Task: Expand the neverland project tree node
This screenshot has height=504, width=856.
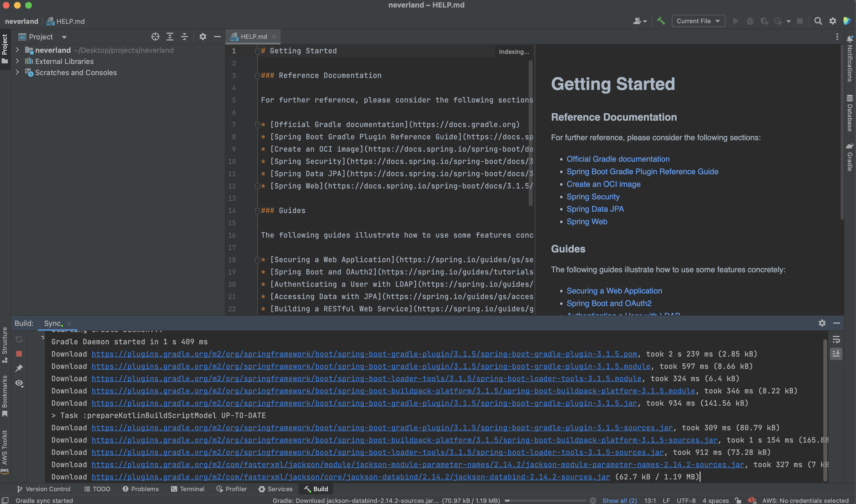Action: click(17, 50)
